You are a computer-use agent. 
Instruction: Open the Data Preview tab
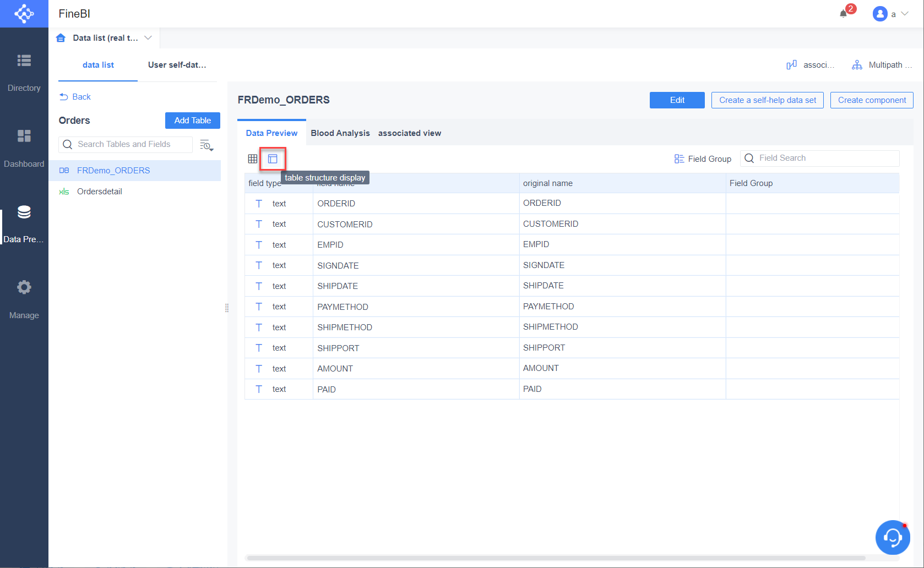click(271, 133)
